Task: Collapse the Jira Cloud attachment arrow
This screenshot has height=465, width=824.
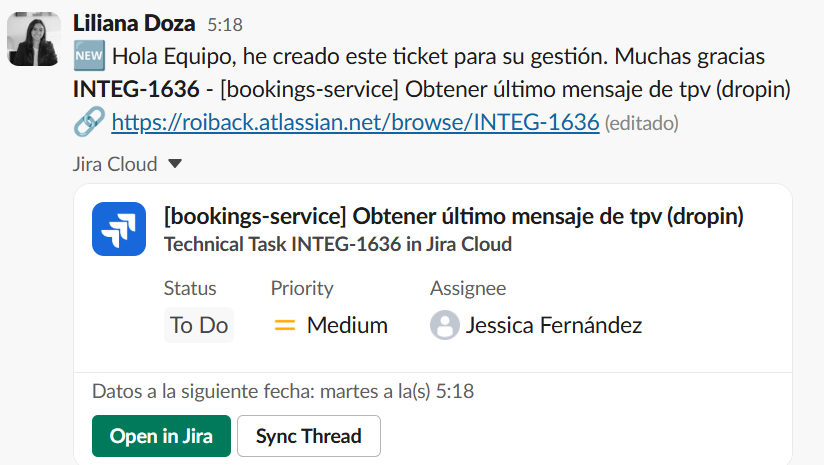Action: pos(175,164)
